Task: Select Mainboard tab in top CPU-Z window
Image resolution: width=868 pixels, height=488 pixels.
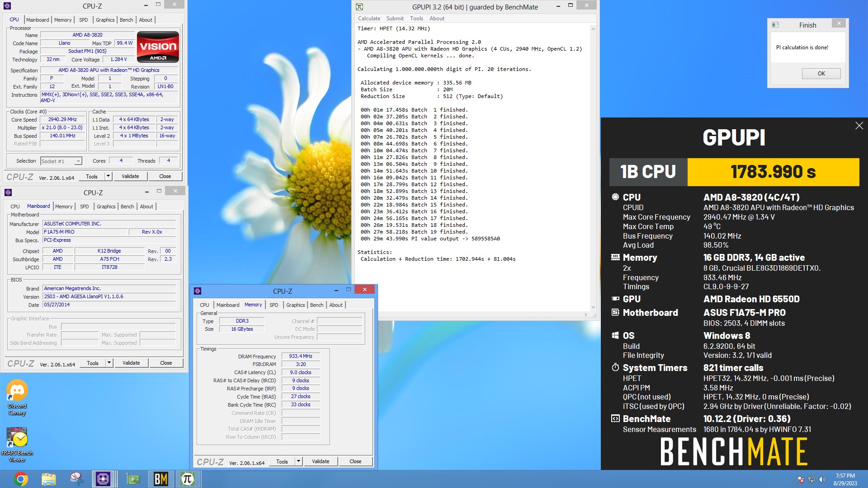Action: pos(38,20)
